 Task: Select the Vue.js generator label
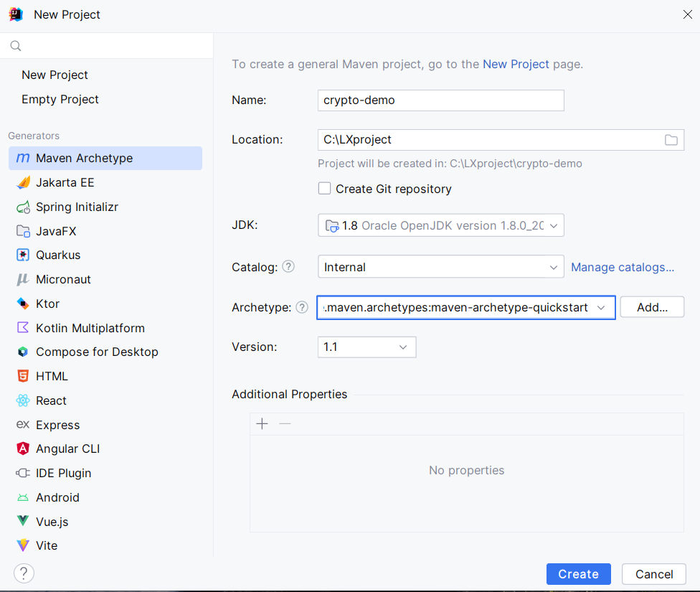52,522
